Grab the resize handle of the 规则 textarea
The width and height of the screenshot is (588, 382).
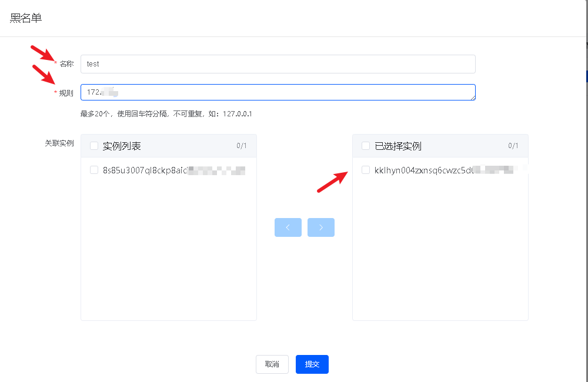(x=473, y=98)
